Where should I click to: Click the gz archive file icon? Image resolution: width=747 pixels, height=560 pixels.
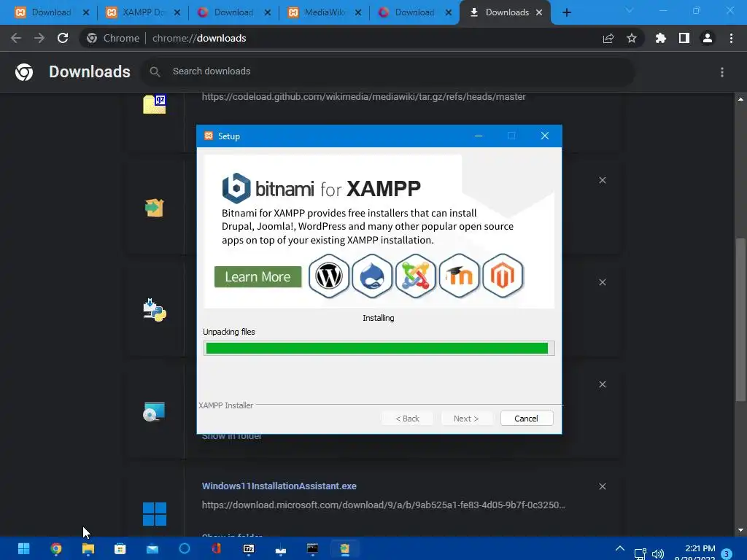point(155,104)
